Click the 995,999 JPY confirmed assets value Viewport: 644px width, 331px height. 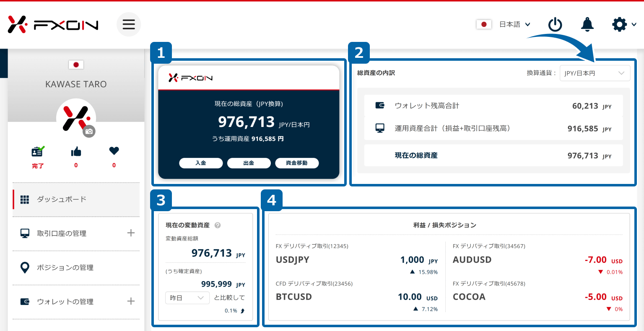223,284
